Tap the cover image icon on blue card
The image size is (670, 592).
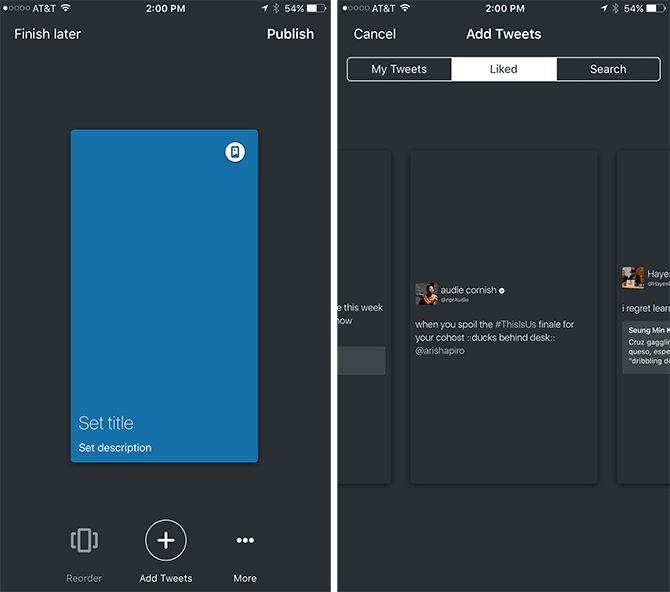(x=235, y=152)
